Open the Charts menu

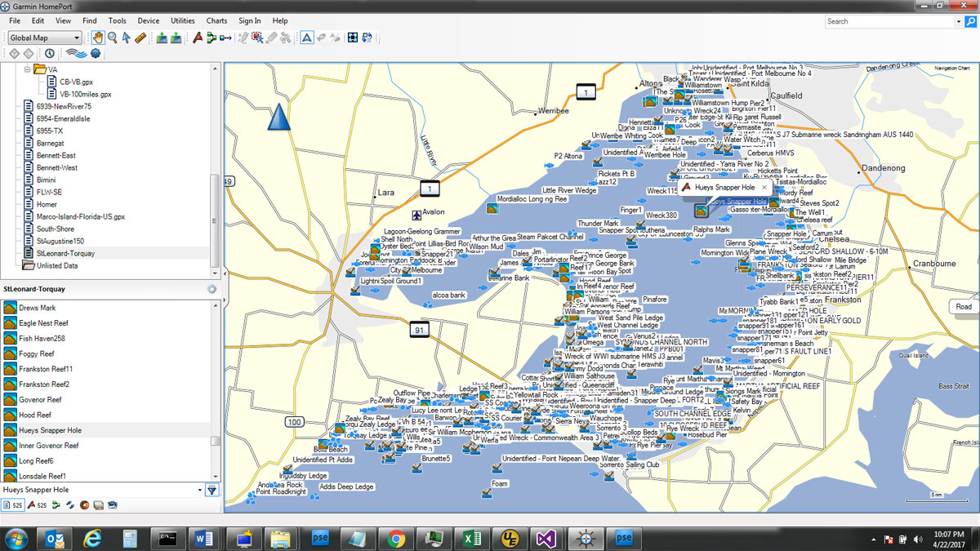[216, 20]
